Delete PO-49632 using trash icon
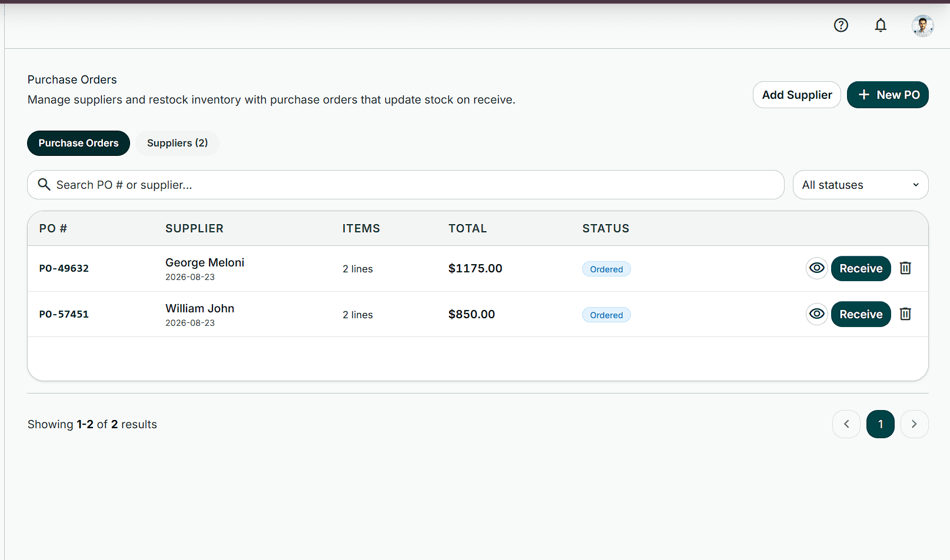 [906, 268]
